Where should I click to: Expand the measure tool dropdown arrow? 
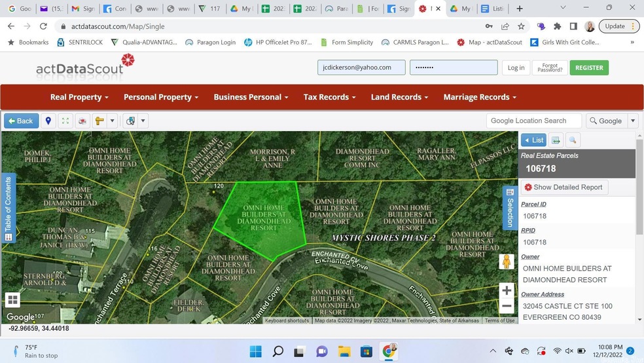(113, 121)
